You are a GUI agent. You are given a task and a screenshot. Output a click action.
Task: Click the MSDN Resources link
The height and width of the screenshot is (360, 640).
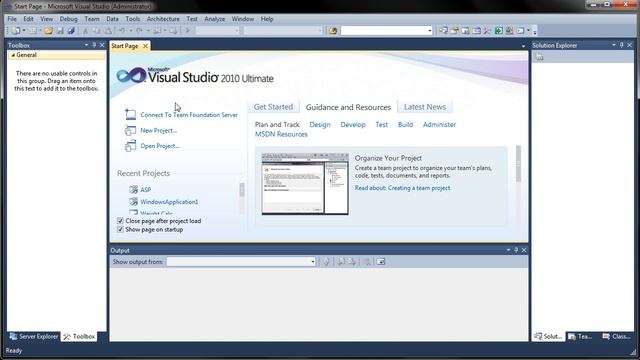coord(281,134)
